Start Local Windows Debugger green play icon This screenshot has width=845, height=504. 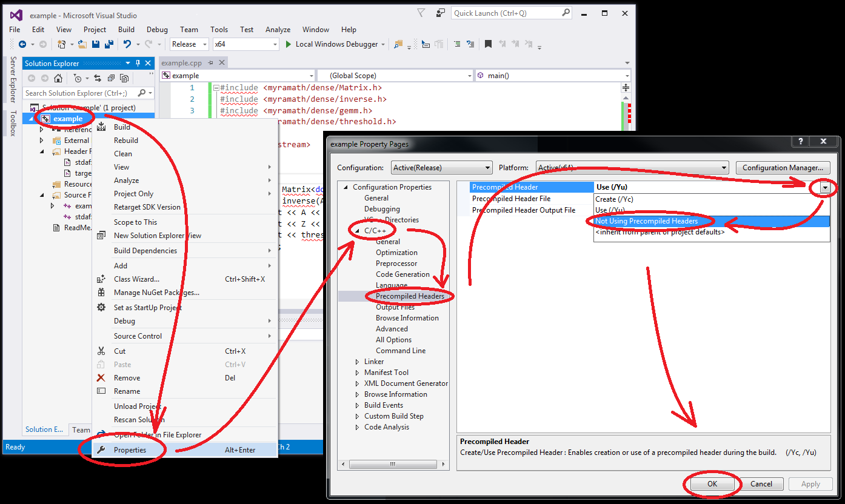click(x=289, y=44)
